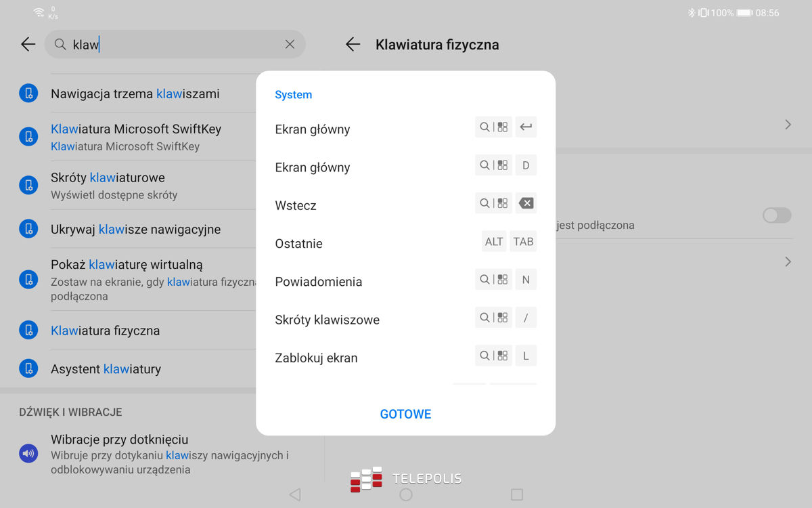This screenshot has width=812, height=508.
Task: Open the second chevron row below the toggle
Action: pos(788,261)
